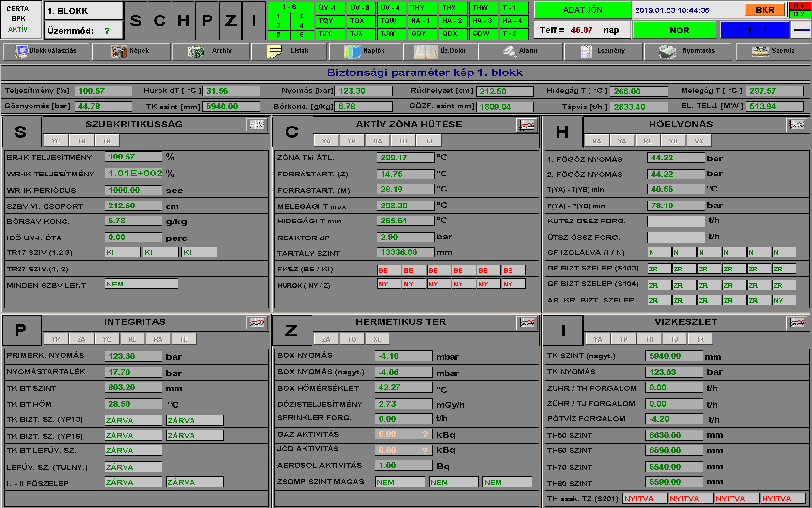The height and width of the screenshot is (508, 812).
Task: Click the trend chart icon in HERMETIKUS TÉR panel
Action: 527,322
